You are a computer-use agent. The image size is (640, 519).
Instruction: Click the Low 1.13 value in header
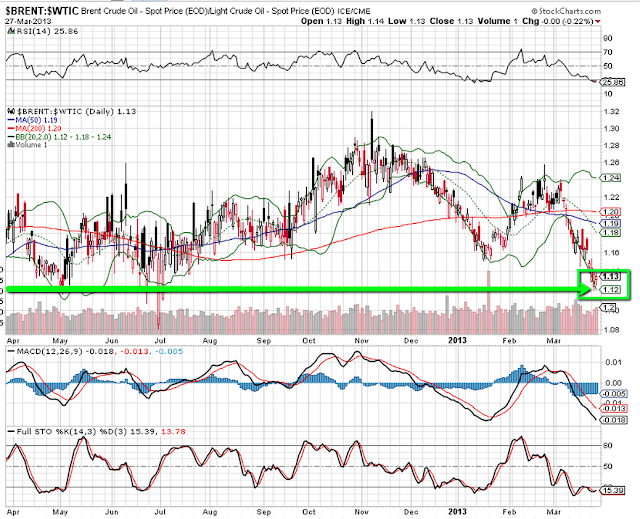coord(407,21)
